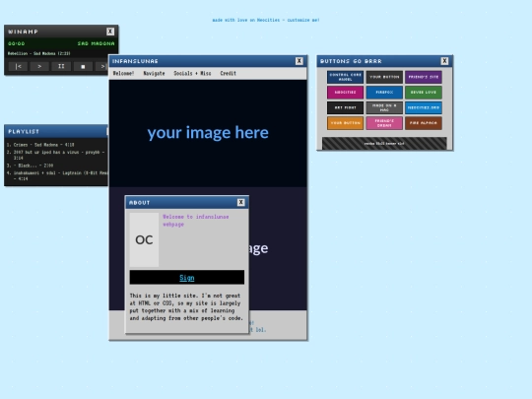This screenshot has width=532, height=399.
Task: Click the magenta Neocities button
Action: [346, 93]
